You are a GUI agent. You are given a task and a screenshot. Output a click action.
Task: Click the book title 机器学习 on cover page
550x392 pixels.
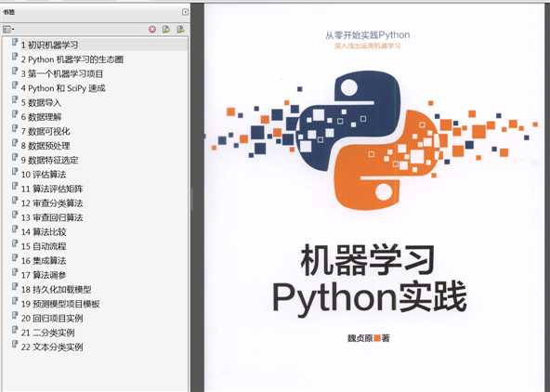(368, 260)
